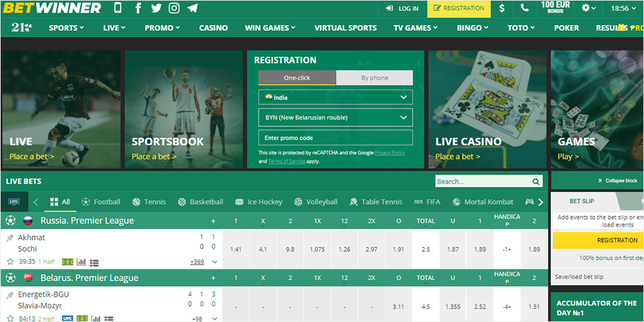644x322 pixels.
Task: Open the BYN currency dropdown
Action: click(336, 117)
